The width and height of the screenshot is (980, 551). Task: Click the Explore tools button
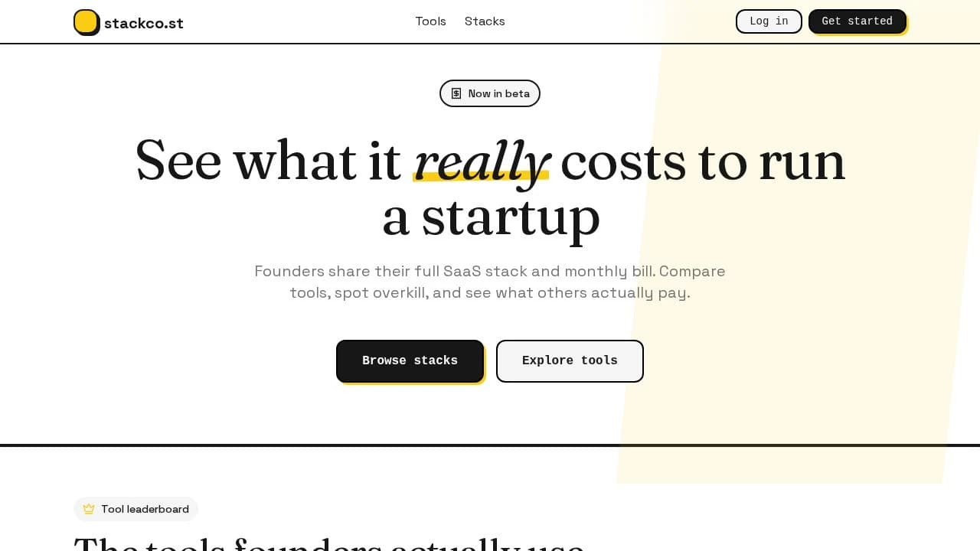tap(570, 360)
